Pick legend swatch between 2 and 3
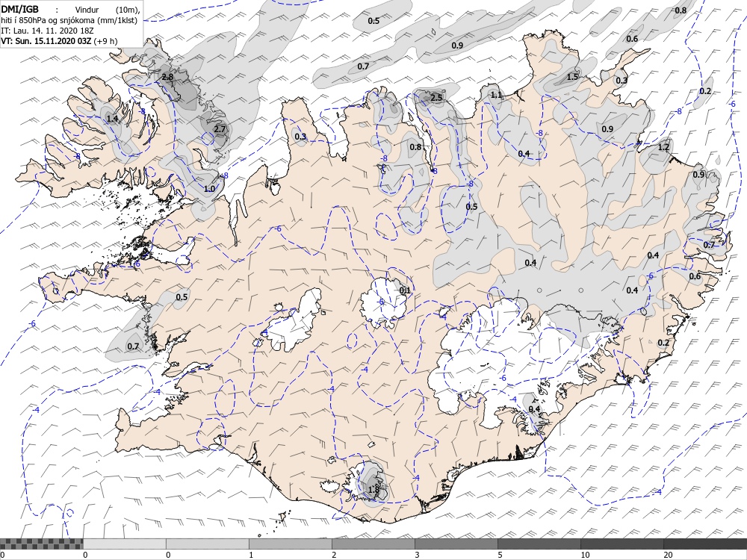Image resolution: width=747 pixels, height=560 pixels. pyautogui.click(x=373, y=544)
